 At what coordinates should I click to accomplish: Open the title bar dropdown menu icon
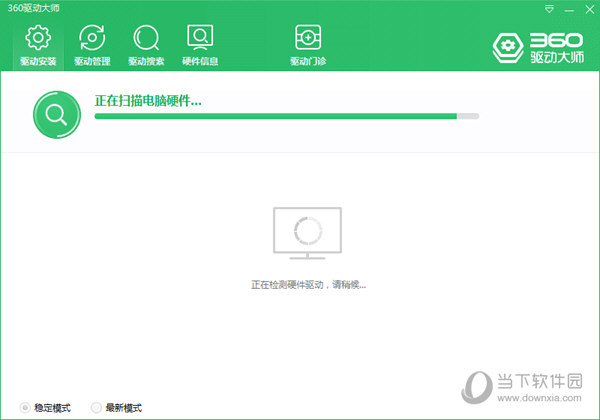pyautogui.click(x=549, y=9)
